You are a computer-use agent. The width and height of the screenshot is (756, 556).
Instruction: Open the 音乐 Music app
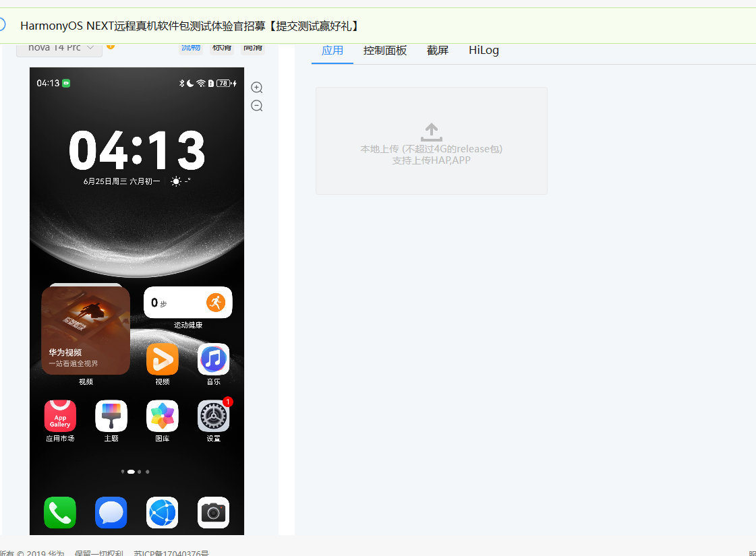click(x=213, y=359)
